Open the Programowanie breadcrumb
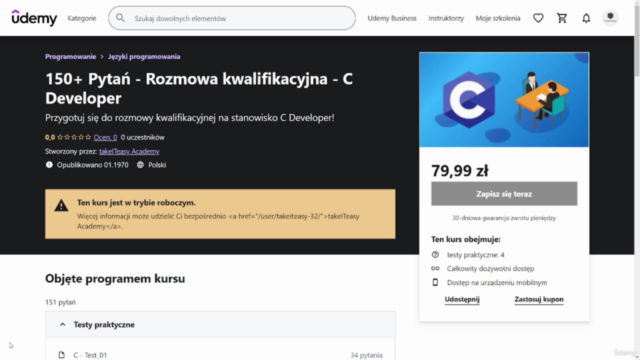 71,57
